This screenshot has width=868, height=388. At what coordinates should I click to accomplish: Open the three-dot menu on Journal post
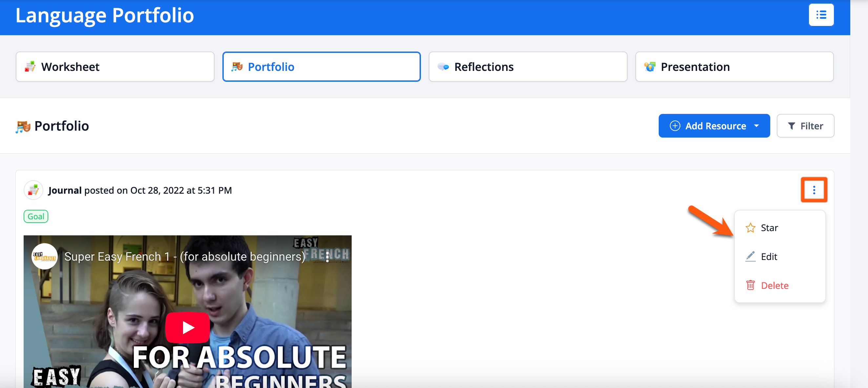[814, 190]
